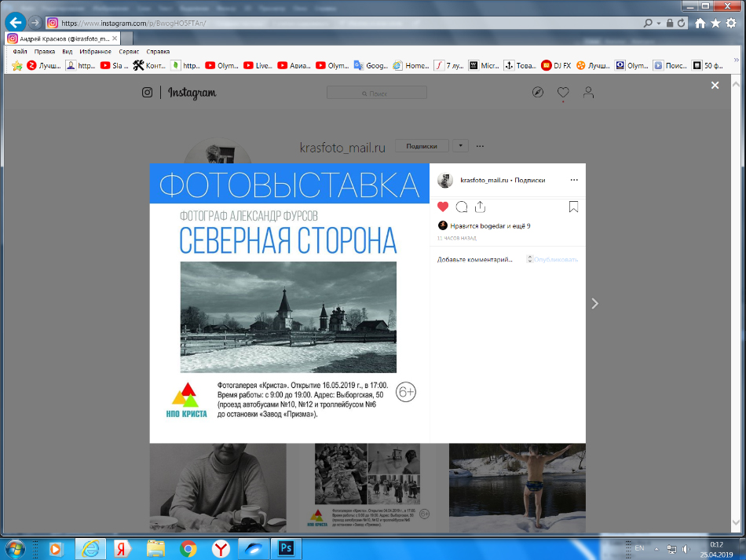Save post with the bookmark icon
Image resolution: width=746 pixels, height=560 pixels.
573,207
